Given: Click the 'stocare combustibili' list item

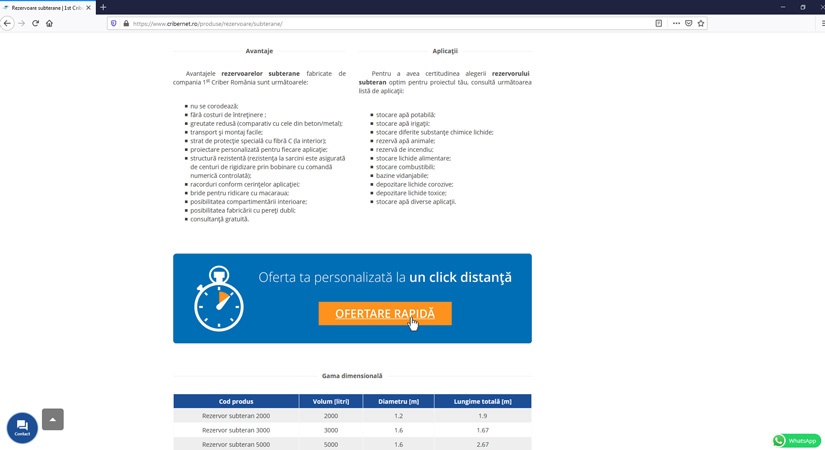Looking at the screenshot, I should [x=405, y=167].
